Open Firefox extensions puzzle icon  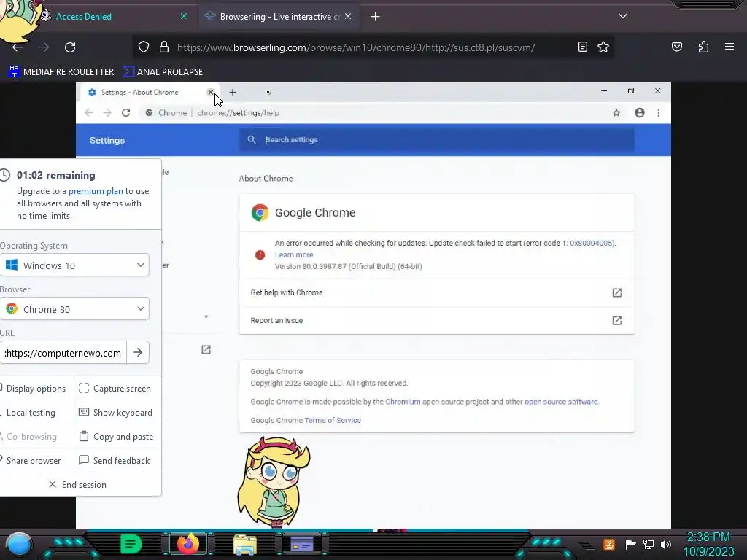click(x=703, y=47)
